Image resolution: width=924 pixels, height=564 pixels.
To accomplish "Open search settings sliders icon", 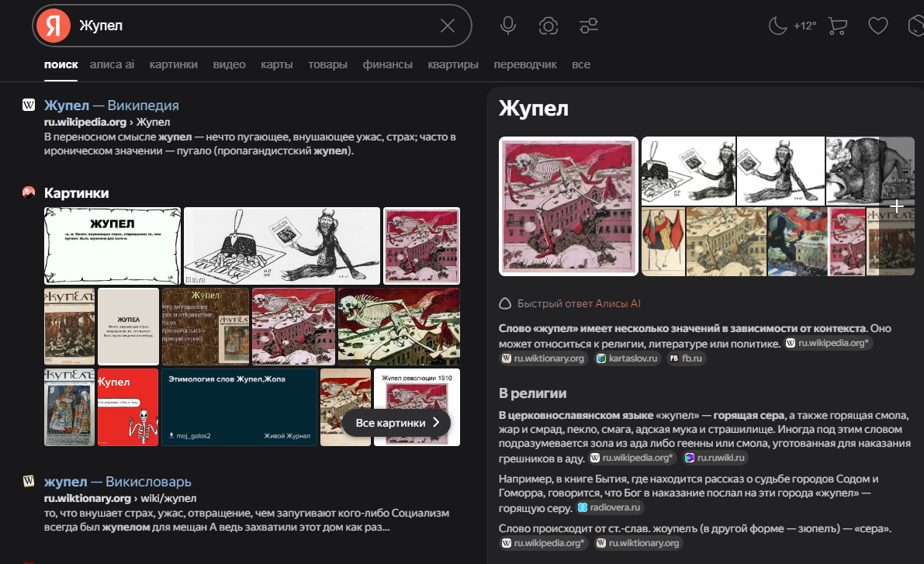I will 588,26.
